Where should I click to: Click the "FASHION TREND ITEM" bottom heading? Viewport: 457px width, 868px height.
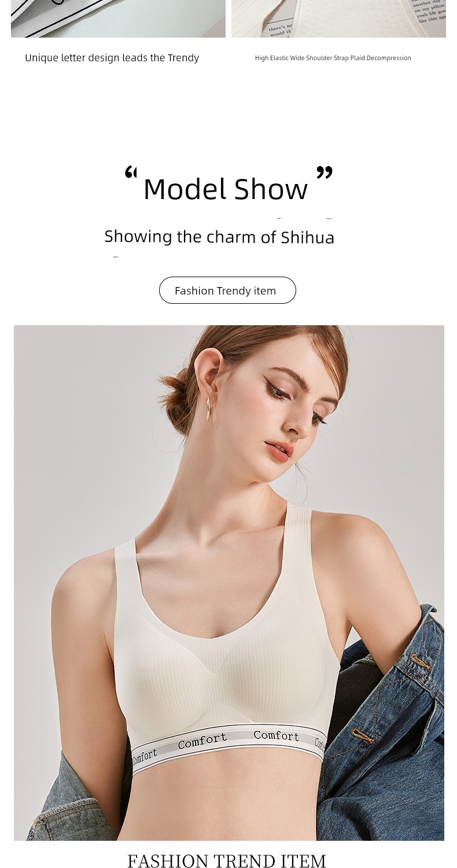point(227,860)
